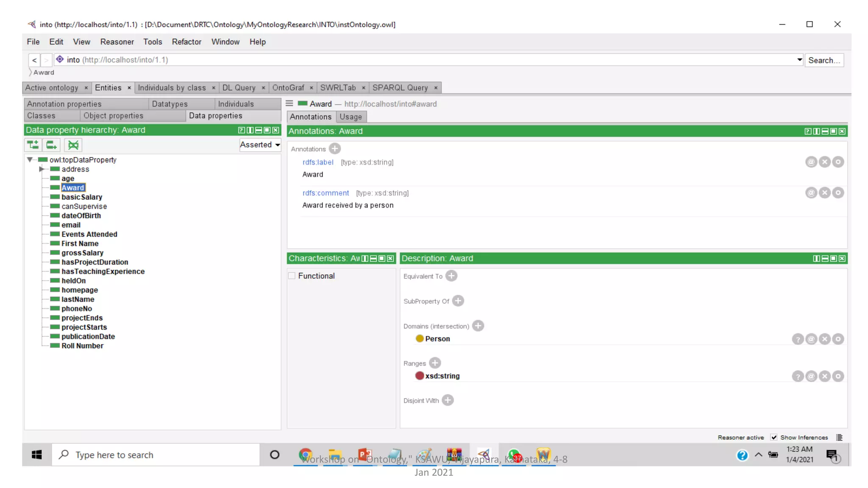Add a Disjoint With property
Screen dimensions: 868x488
pos(448,400)
